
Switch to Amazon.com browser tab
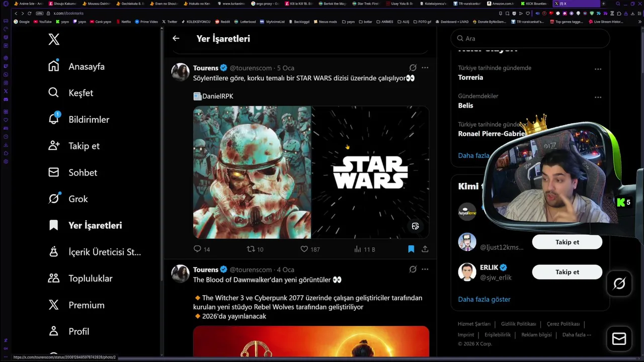coord(500,4)
